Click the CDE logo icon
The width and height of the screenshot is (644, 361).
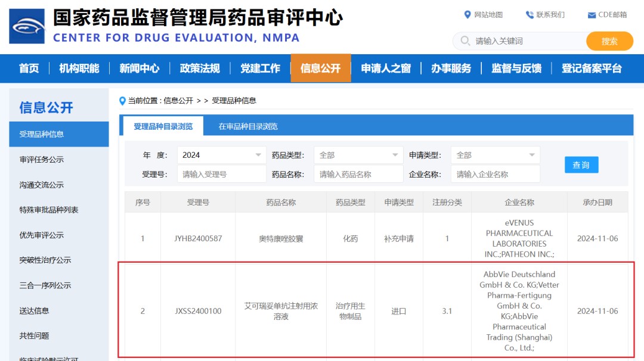point(27,26)
